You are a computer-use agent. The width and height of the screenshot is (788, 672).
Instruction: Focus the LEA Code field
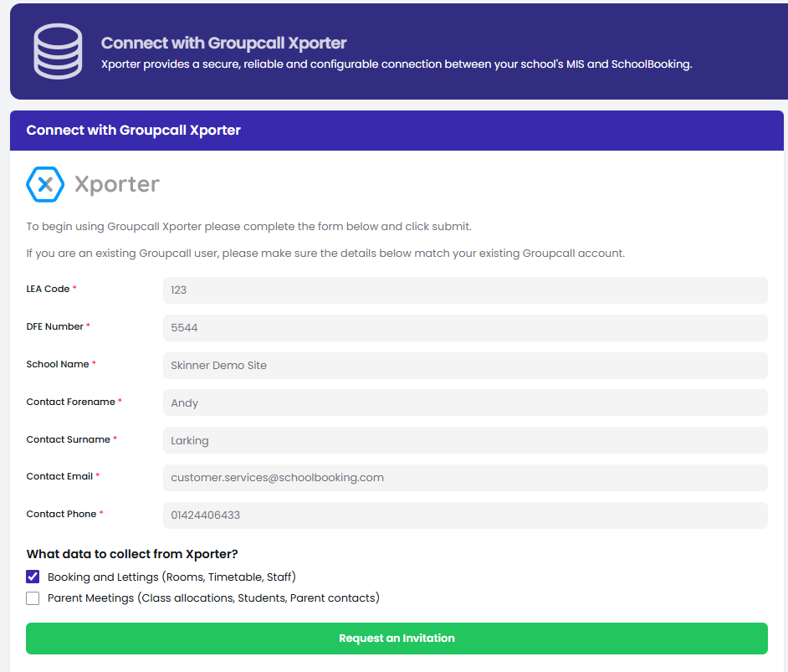465,290
